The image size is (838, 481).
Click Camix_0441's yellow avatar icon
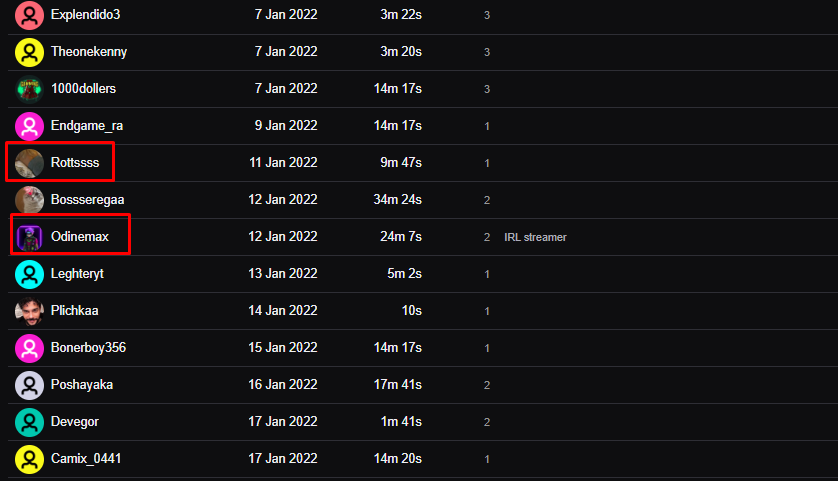(29, 459)
